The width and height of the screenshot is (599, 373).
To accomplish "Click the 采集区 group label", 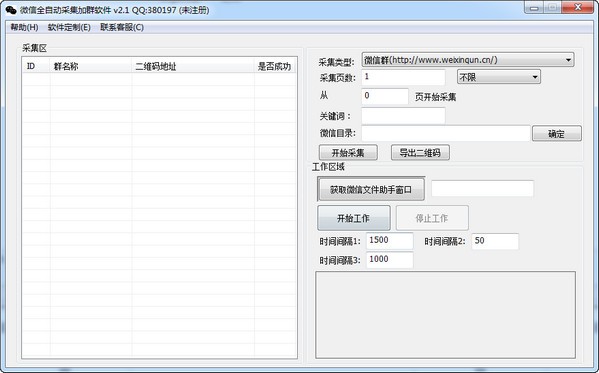I will (x=34, y=48).
